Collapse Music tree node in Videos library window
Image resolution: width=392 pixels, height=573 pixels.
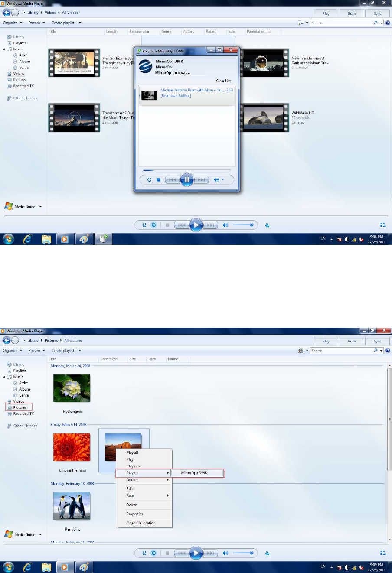pyautogui.click(x=4, y=49)
